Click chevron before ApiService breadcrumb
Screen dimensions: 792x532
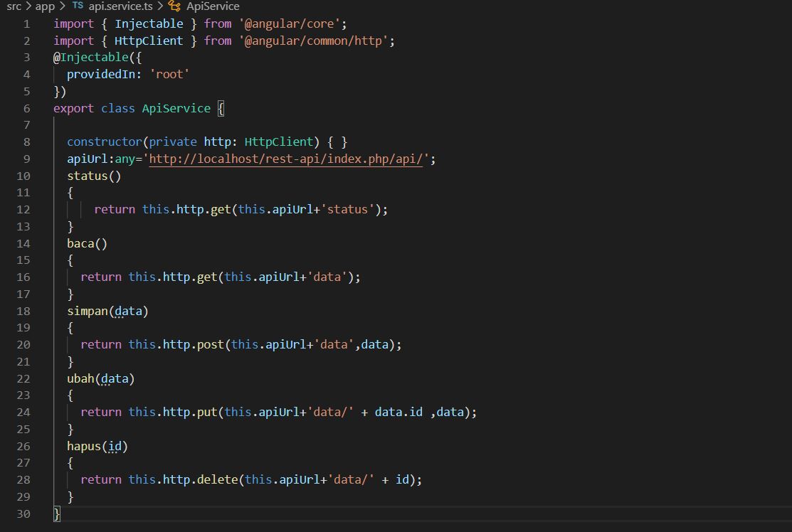pos(160,6)
